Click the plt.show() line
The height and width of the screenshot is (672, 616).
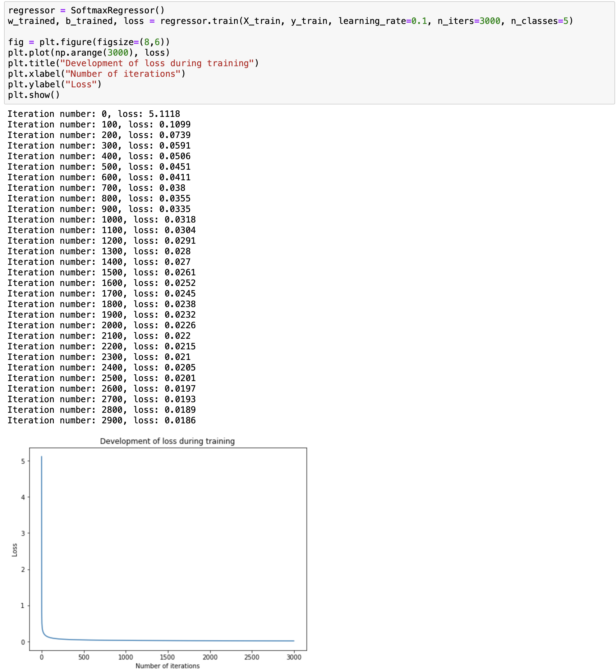coord(34,95)
